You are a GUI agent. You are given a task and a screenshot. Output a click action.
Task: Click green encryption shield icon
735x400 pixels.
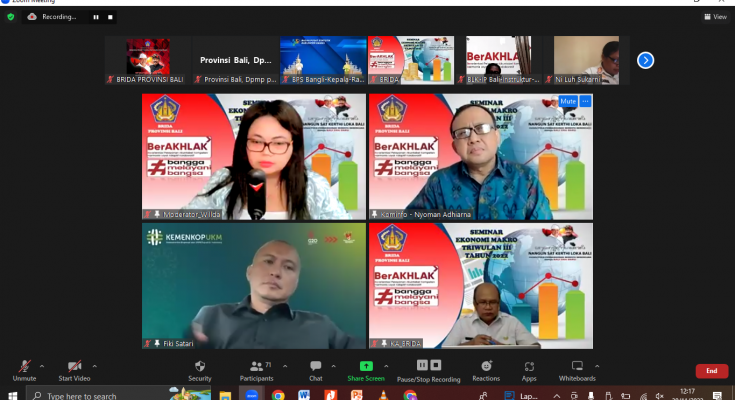(x=11, y=17)
